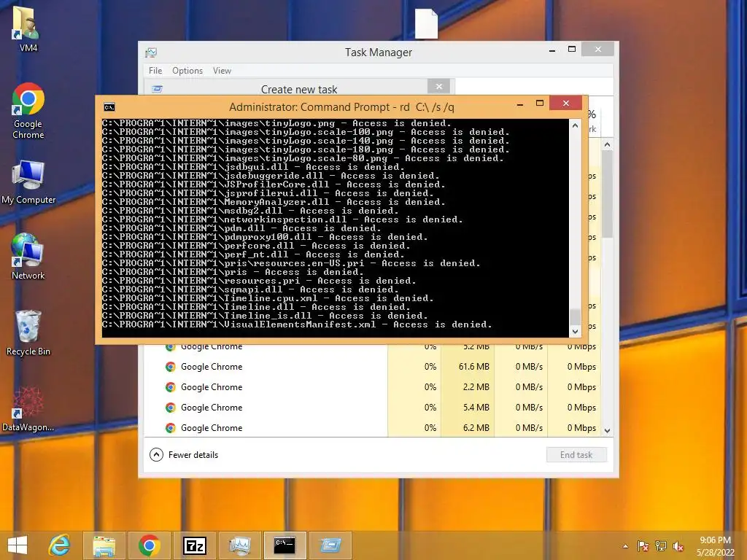Open Task Manager View menu

click(x=222, y=71)
